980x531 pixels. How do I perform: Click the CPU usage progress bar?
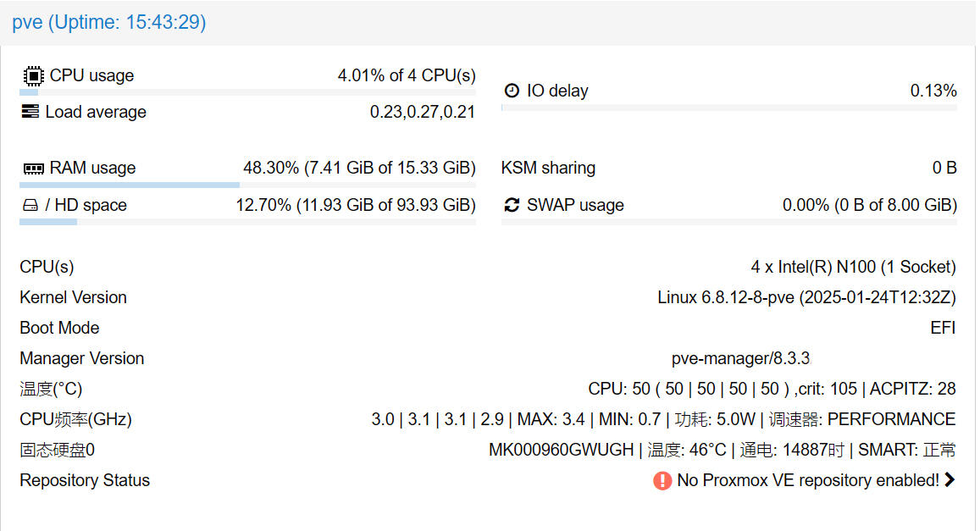pos(247,91)
